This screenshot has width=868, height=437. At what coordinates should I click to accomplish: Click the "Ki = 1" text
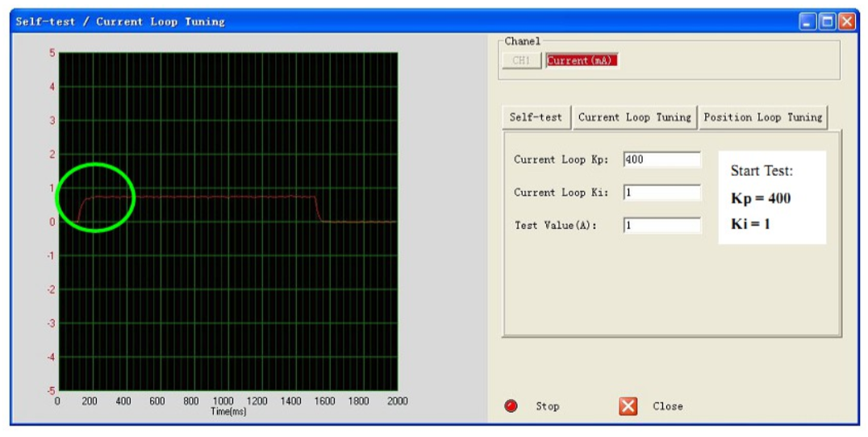(x=750, y=224)
